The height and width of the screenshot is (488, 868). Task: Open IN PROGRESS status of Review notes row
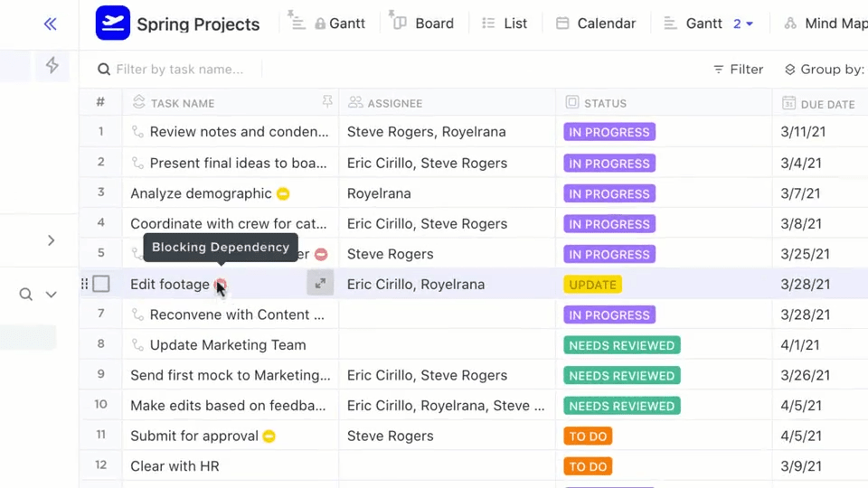pos(609,132)
